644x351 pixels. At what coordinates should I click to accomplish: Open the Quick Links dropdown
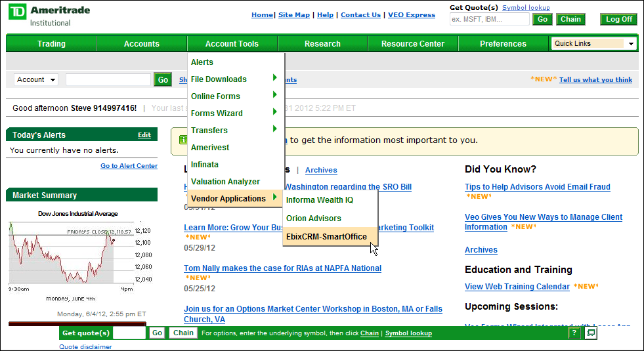click(593, 43)
